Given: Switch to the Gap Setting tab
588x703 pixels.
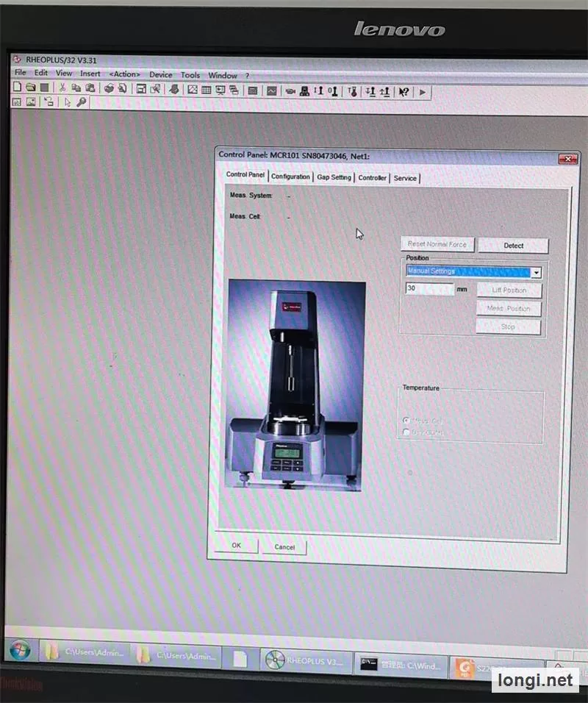Looking at the screenshot, I should tap(334, 177).
